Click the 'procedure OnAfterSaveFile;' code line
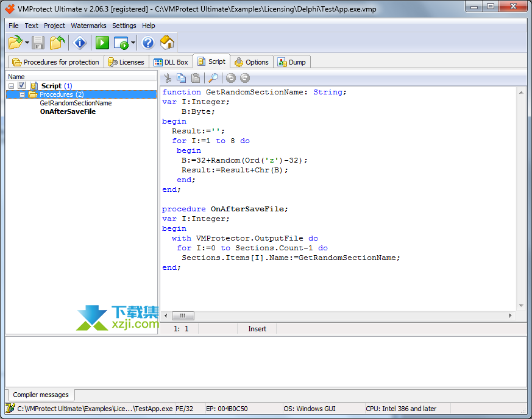The width and height of the screenshot is (532, 419). click(x=225, y=209)
